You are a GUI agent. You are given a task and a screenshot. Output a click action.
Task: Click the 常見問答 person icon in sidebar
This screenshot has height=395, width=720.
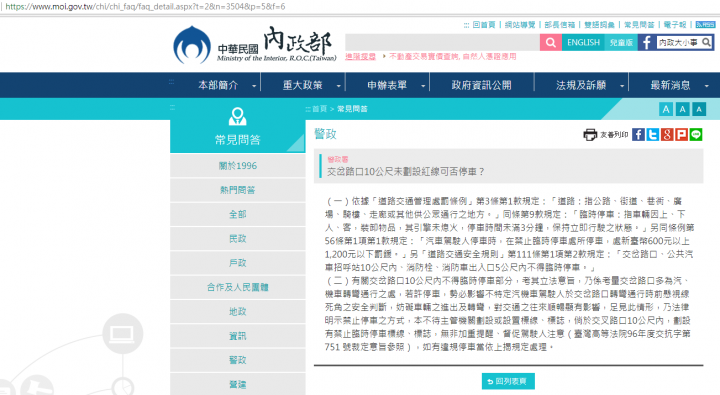[x=237, y=116]
